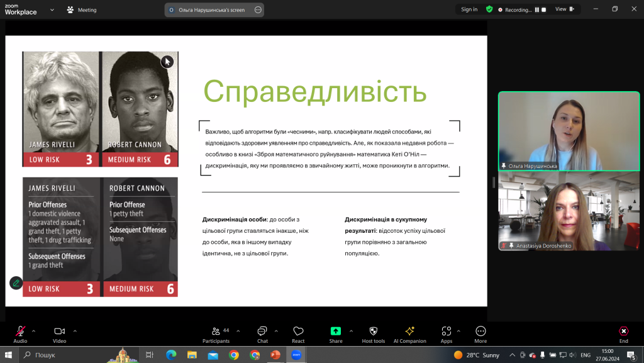The height and width of the screenshot is (363, 644).
Task: Open the React emoji panel
Action: point(298,335)
